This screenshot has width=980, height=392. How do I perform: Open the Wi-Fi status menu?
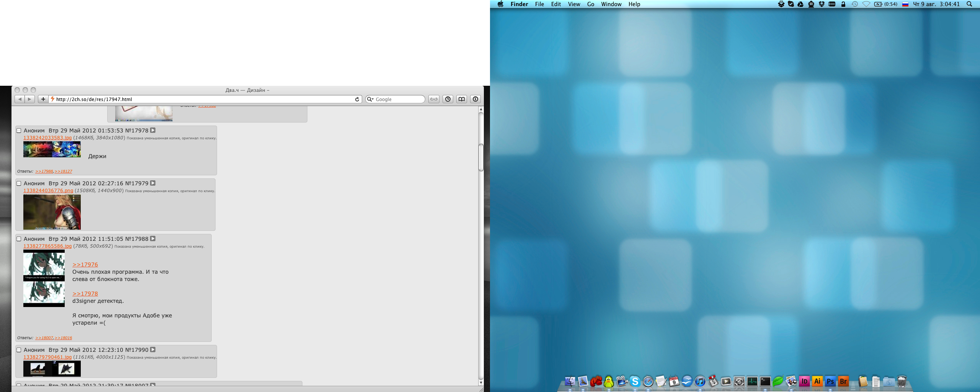point(866,4)
